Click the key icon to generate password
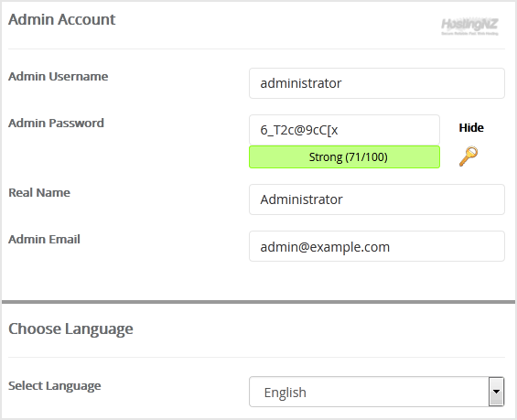The image size is (517, 420). tap(469, 156)
